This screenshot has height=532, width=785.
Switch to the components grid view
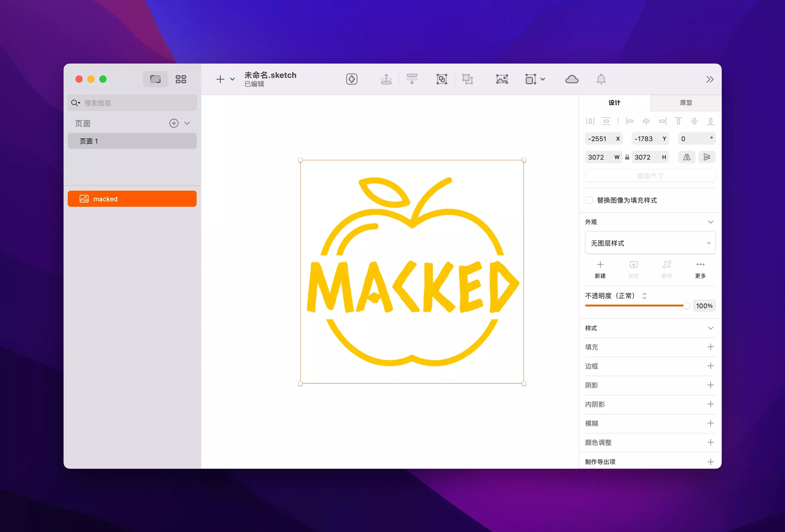point(181,79)
